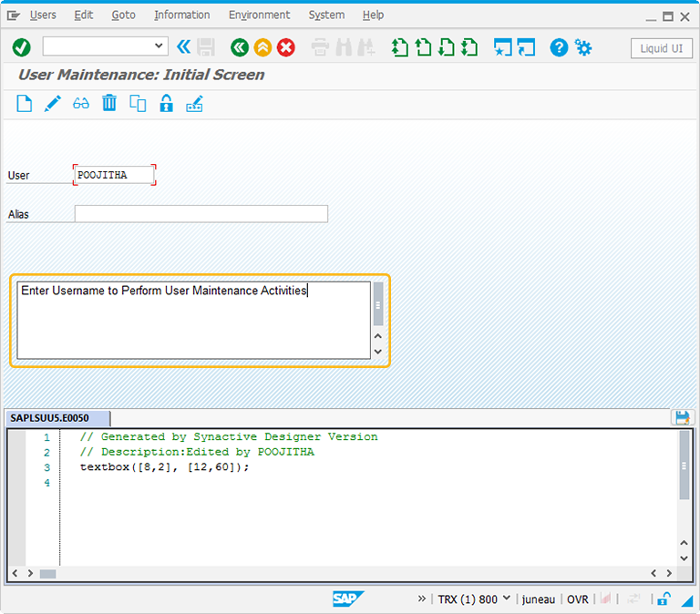
Task: Click the Find binoculars icon
Action: coord(344,47)
